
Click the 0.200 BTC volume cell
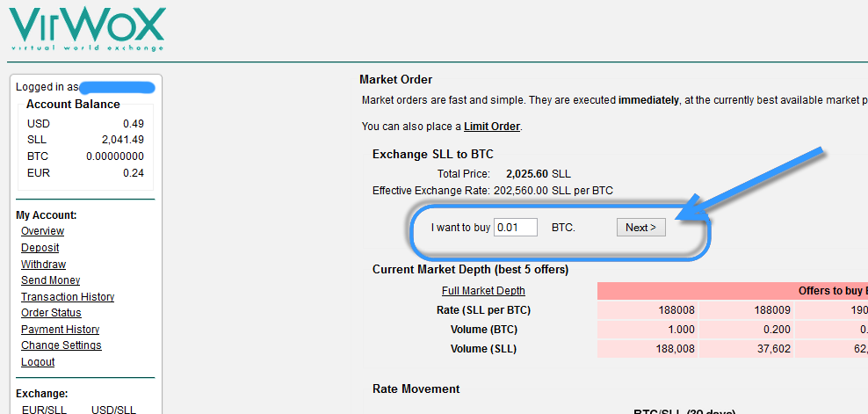coord(746,330)
